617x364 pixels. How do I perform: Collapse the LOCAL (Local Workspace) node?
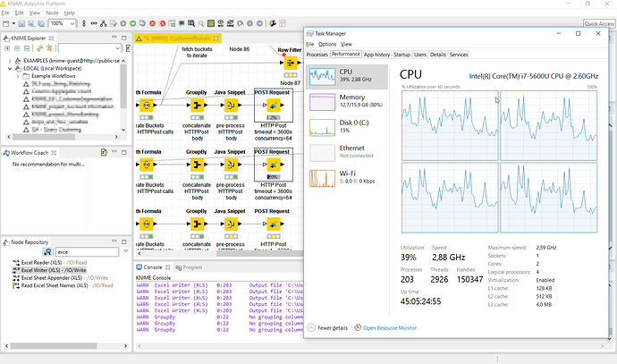pyautogui.click(x=10, y=69)
